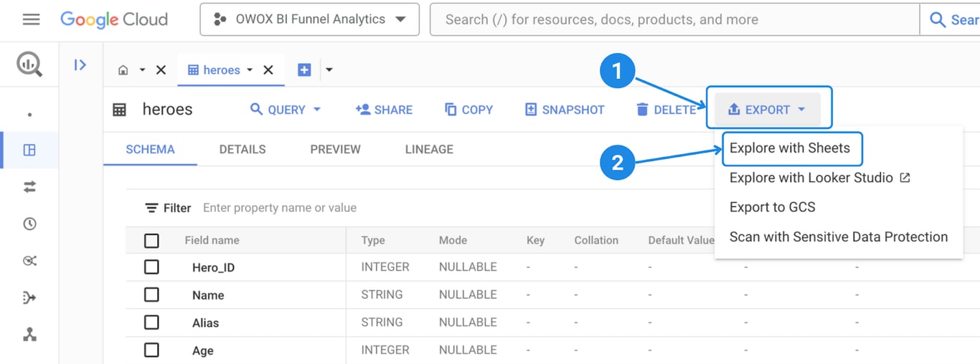Image resolution: width=980 pixels, height=364 pixels.
Task: Open the scheduled queries clock icon
Action: point(29,224)
